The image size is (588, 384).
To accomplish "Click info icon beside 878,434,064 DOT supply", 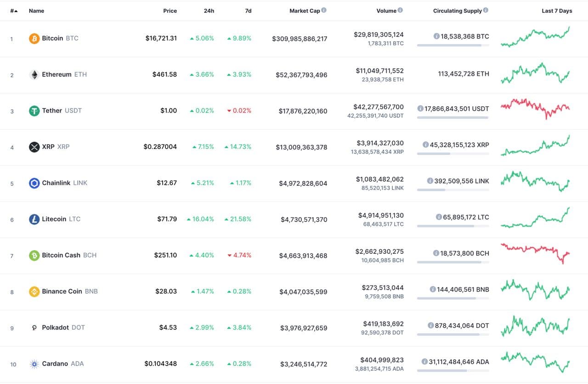I will coord(430,326).
